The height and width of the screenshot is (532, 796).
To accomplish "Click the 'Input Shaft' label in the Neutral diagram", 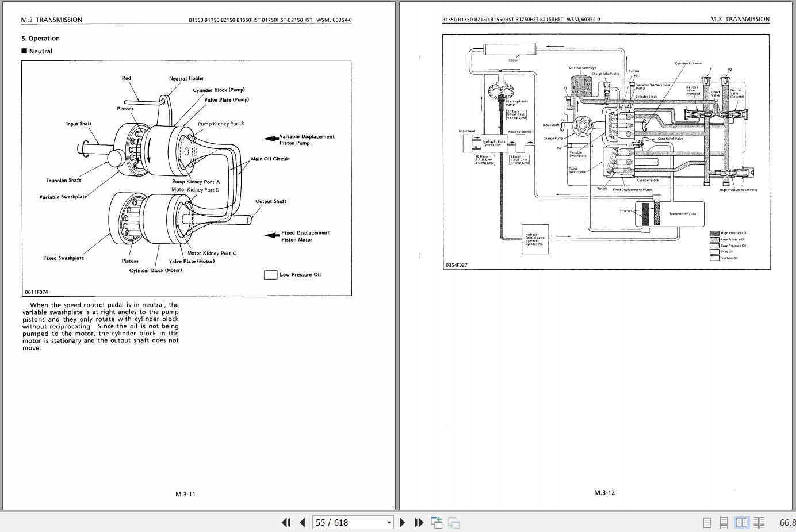I will pyautogui.click(x=79, y=124).
